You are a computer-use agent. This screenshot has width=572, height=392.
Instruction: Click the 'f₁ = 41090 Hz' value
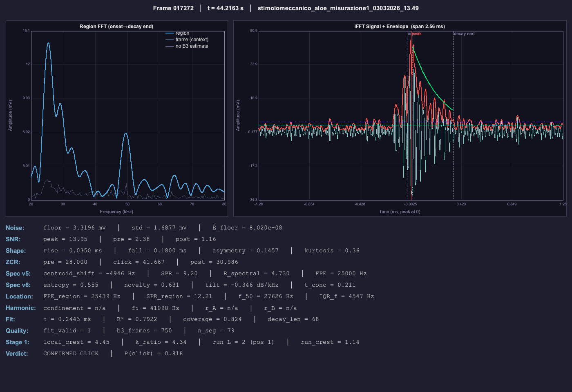[155, 308]
